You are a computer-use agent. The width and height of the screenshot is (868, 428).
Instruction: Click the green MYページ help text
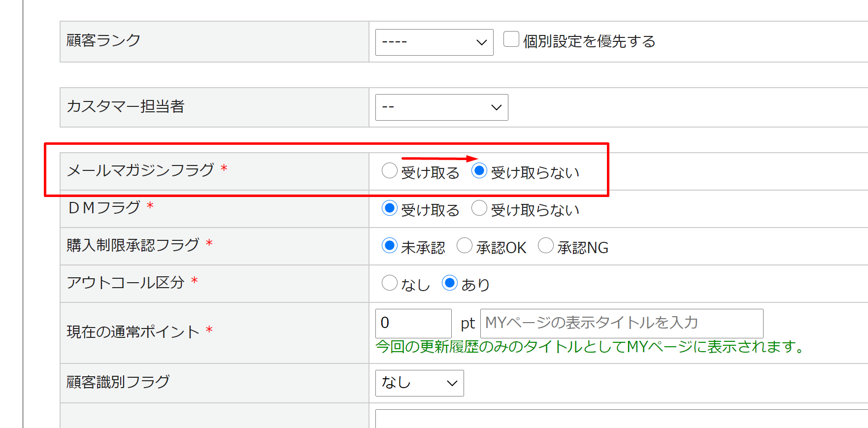tap(590, 347)
